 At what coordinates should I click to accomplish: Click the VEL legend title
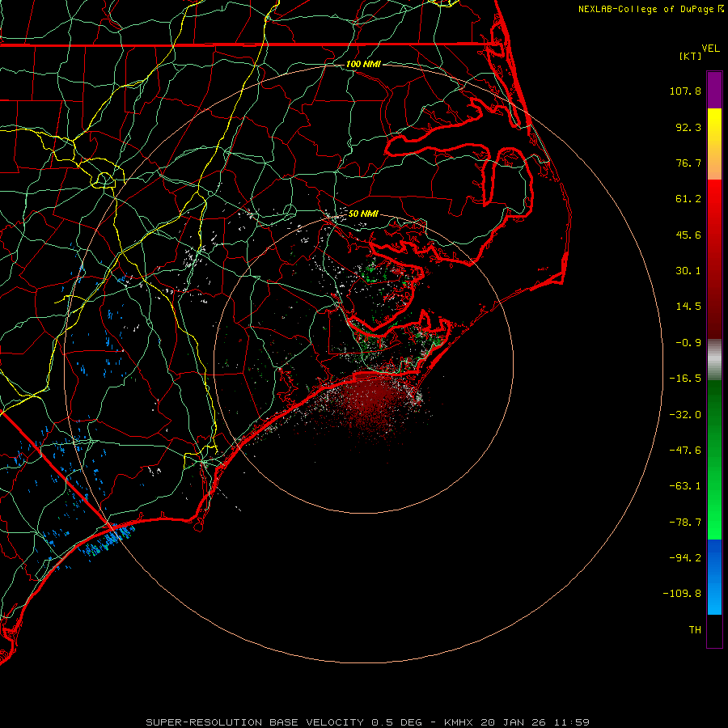coord(710,49)
